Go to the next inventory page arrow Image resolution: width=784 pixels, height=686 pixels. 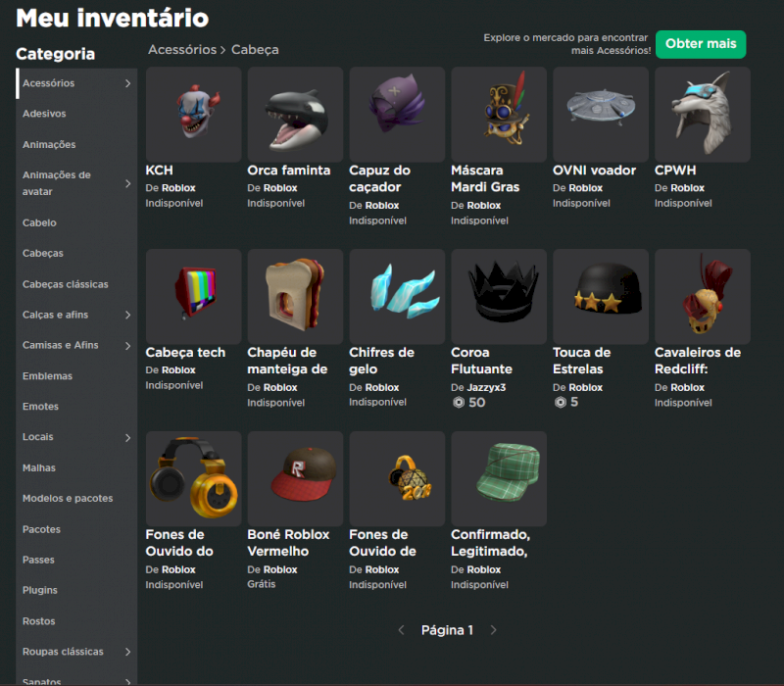[494, 630]
